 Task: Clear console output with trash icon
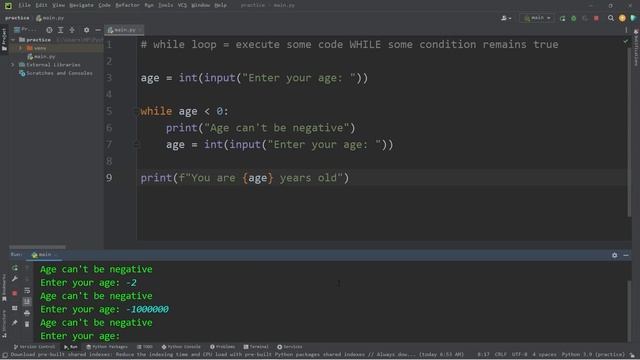click(x=27, y=324)
